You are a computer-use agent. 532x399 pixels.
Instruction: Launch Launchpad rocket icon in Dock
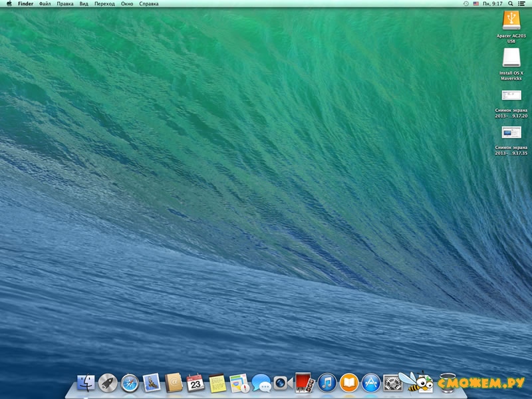(x=108, y=383)
